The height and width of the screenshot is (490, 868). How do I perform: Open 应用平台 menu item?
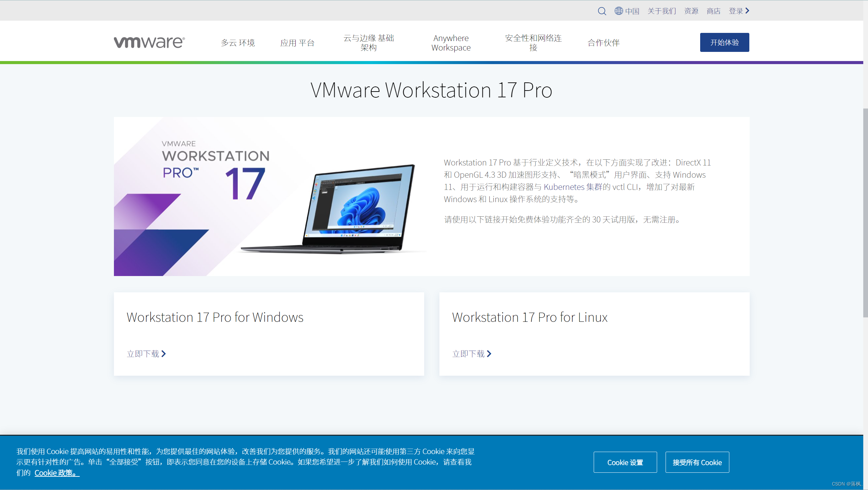tap(298, 42)
